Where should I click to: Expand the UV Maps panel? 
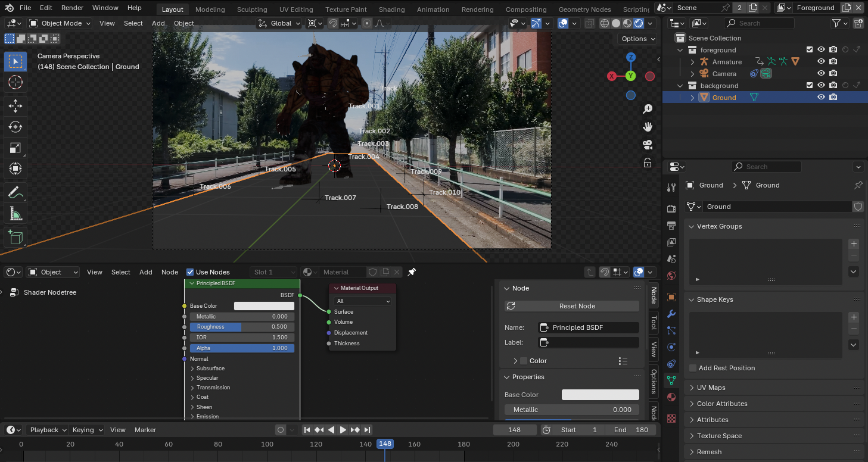(711, 388)
